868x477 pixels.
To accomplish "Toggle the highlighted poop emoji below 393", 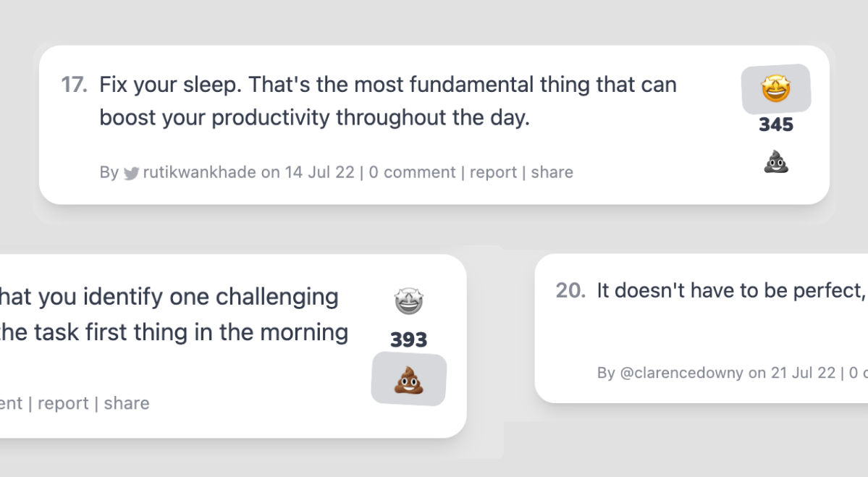I will (409, 379).
